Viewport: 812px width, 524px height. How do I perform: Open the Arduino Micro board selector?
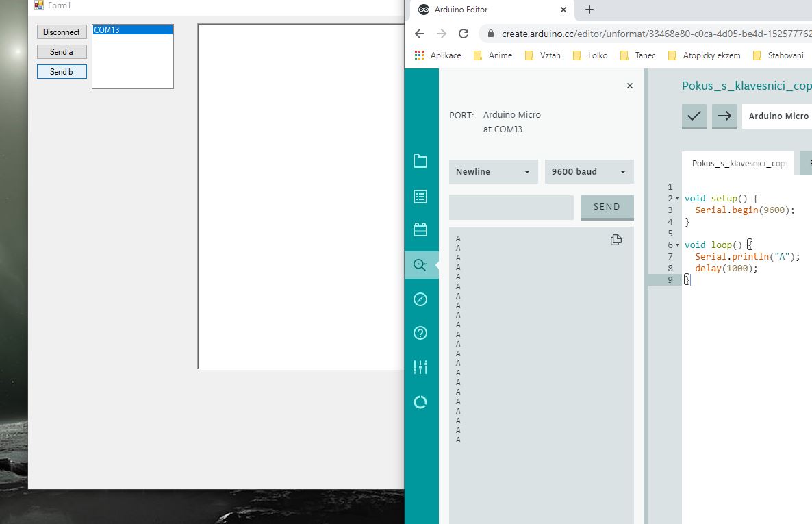tap(778, 116)
